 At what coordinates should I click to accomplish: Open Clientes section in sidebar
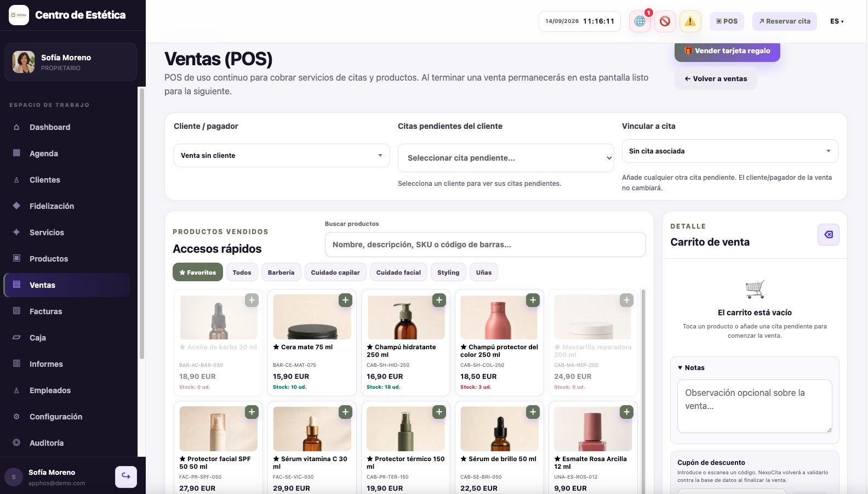67,180
